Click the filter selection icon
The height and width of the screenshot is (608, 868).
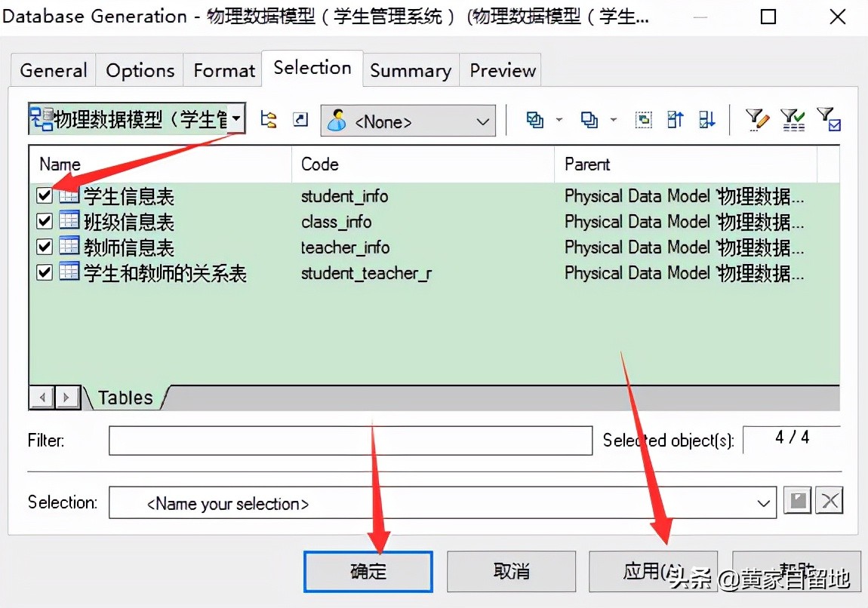click(830, 119)
